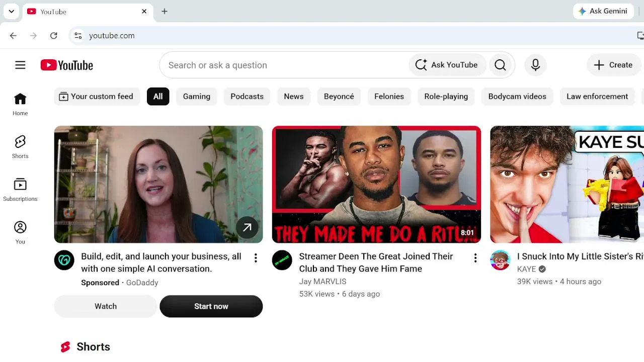Open more options for Streamer Deen video

(x=475, y=258)
